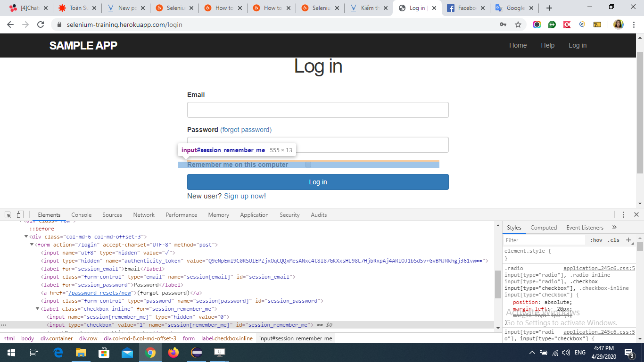Image resolution: width=644 pixels, height=362 pixels.
Task: Click the Styles Filter box
Action: click(545, 240)
